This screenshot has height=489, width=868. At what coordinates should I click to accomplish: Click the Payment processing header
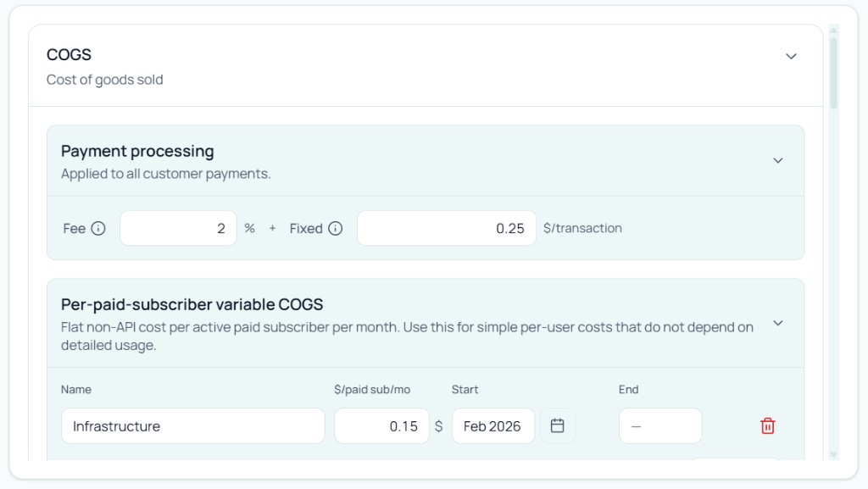coord(137,151)
